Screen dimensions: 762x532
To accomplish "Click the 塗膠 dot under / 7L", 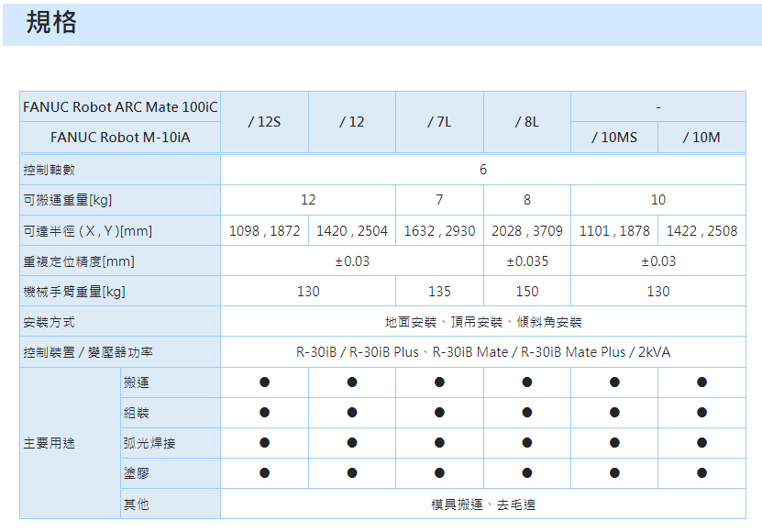I will tap(439, 473).
